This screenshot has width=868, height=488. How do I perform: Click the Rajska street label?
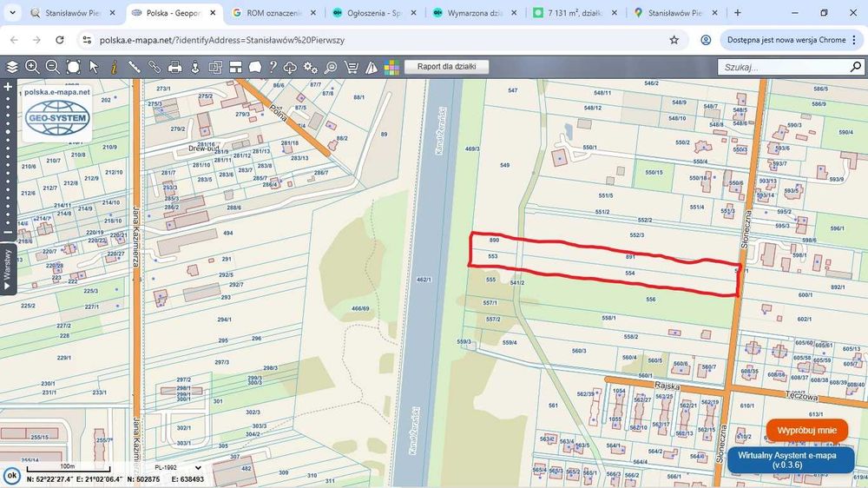pyautogui.click(x=667, y=386)
